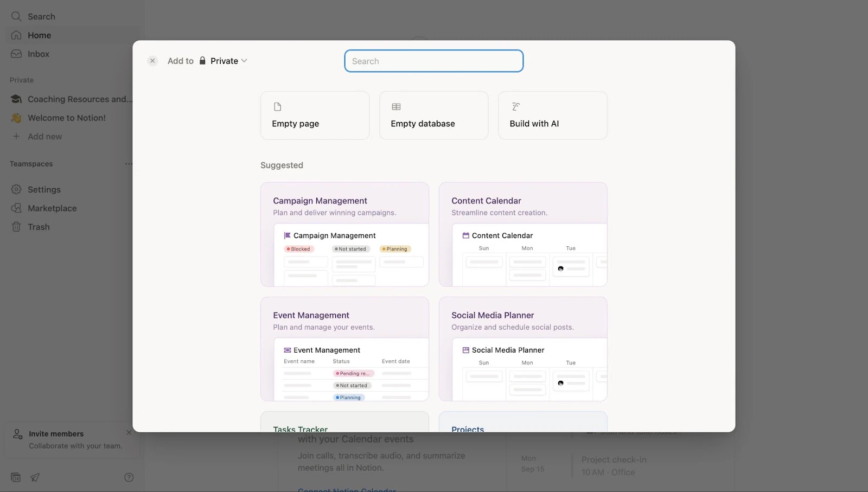Open Trash from the sidebar
868x492 pixels.
click(72, 227)
